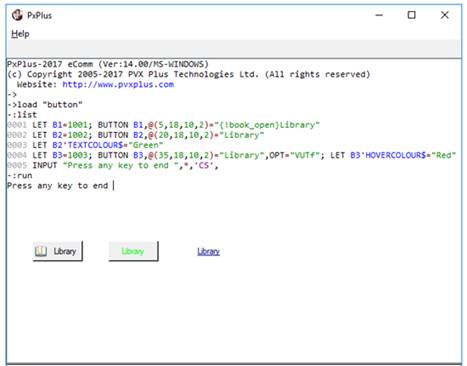Open the http://www.pvxplus.com website link
Image resolution: width=467 pixels, height=366 pixels.
(118, 84)
